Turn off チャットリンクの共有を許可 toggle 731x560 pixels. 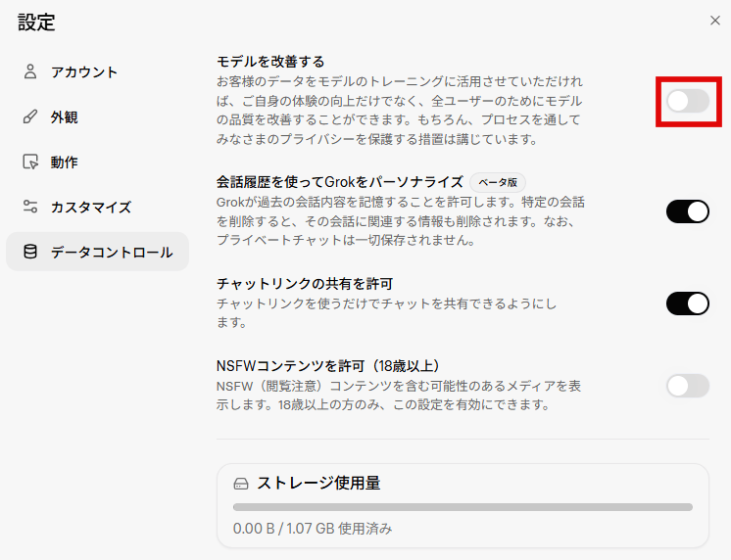point(687,303)
